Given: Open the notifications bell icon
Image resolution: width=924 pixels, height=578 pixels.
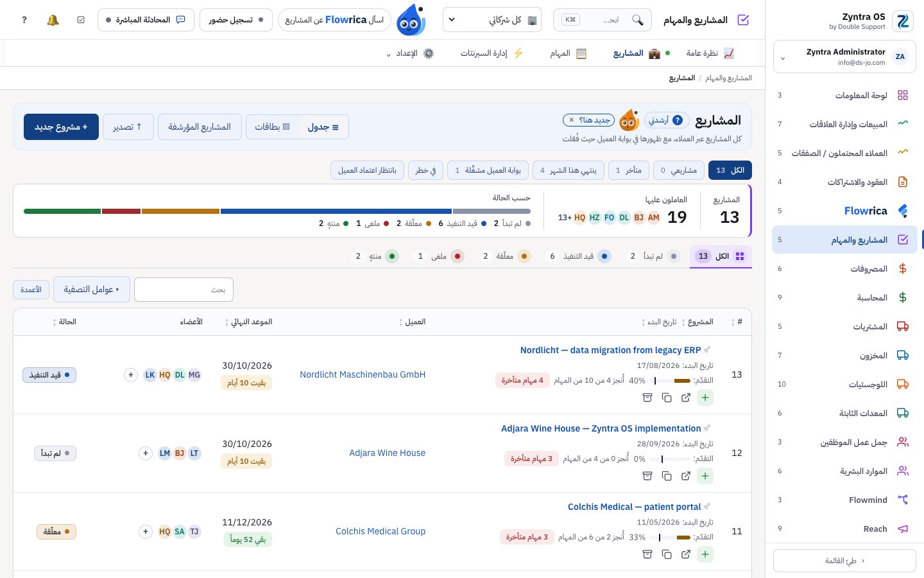Looking at the screenshot, I should pyautogui.click(x=53, y=20).
